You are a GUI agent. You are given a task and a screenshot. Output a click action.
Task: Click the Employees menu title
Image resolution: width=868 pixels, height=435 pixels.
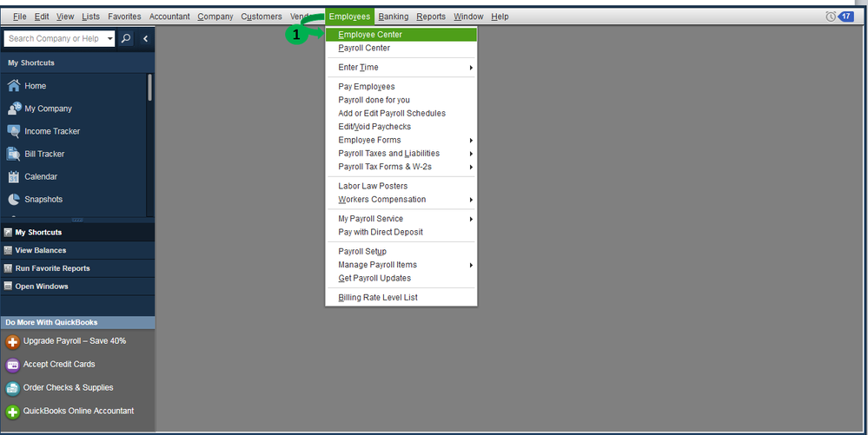tap(349, 16)
